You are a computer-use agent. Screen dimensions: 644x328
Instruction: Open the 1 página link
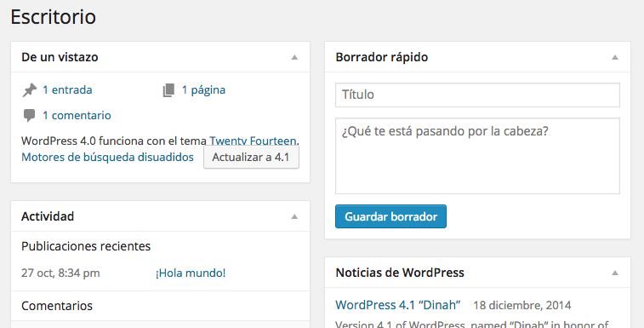[x=203, y=90]
